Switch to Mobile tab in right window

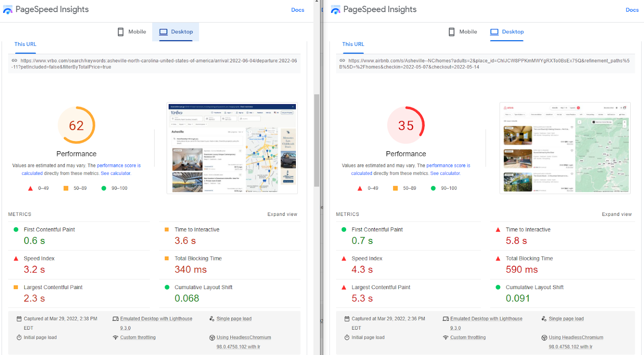(462, 32)
